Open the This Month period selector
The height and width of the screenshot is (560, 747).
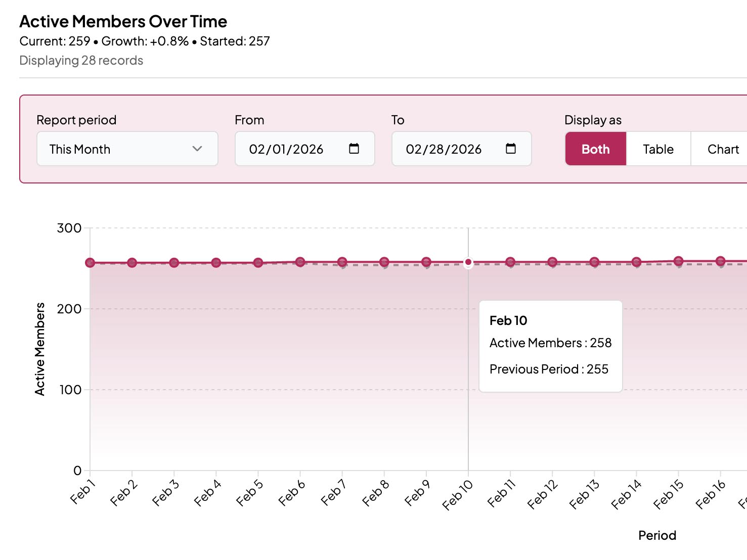coord(127,149)
